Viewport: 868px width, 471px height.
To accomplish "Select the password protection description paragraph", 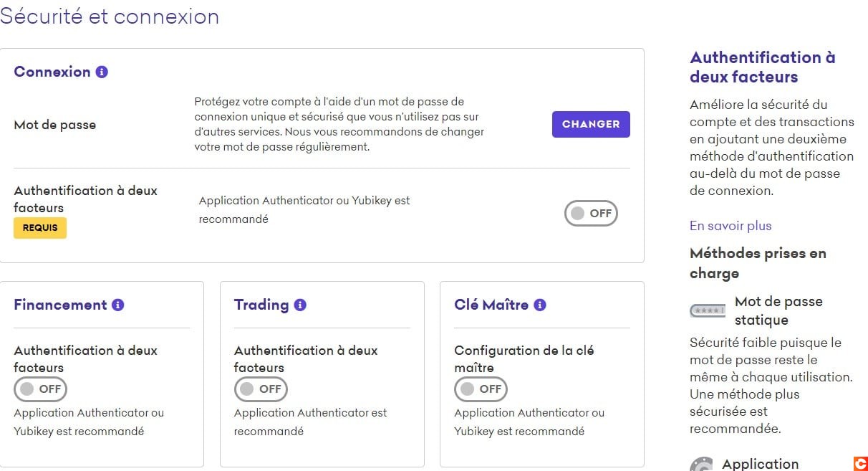I will (x=339, y=124).
